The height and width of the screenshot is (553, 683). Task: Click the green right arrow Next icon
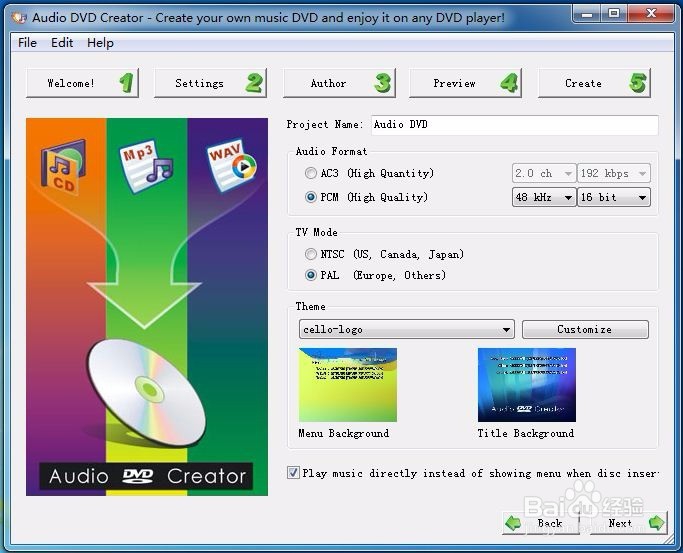[656, 523]
